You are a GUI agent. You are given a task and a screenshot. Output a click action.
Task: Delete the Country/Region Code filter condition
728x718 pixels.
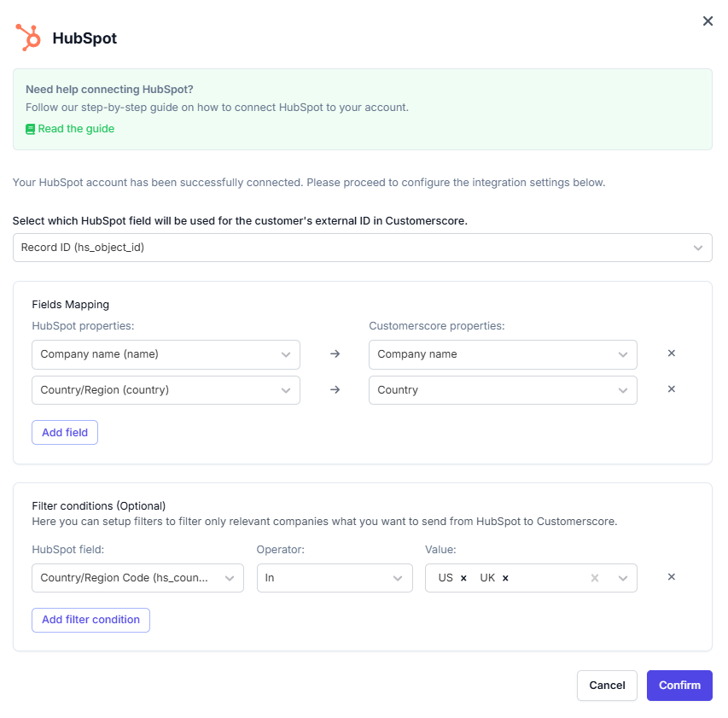[x=671, y=577]
